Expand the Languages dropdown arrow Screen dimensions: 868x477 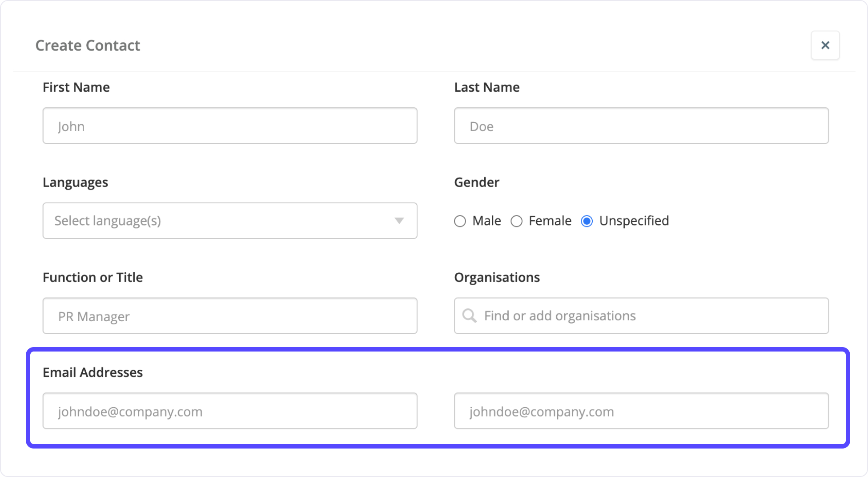(x=399, y=221)
